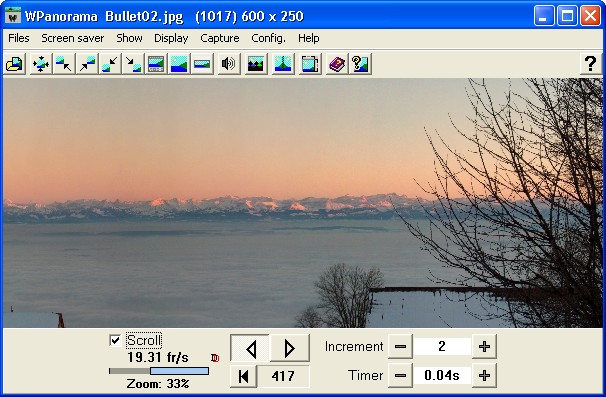Click the Increment field showing 2
606x397 pixels.
[x=442, y=346]
